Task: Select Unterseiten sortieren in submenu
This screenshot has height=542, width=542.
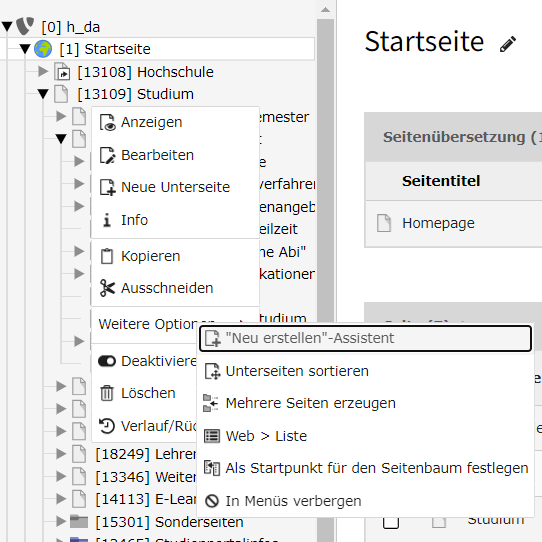Action: click(365, 371)
